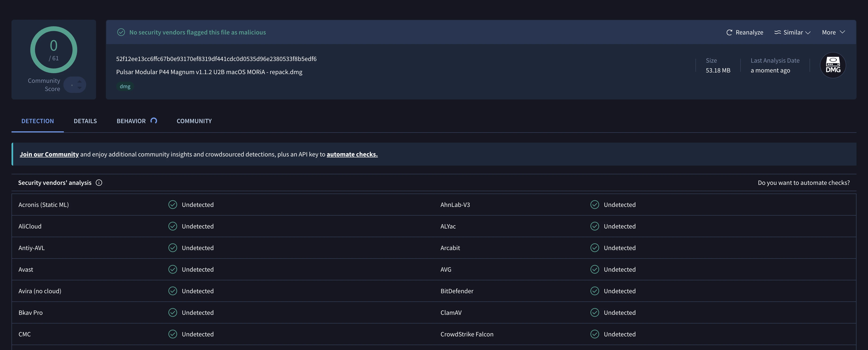Viewport: 868px width, 350px height.
Task: Click the 0 / 61 detection score circle
Action: pyautogui.click(x=54, y=49)
